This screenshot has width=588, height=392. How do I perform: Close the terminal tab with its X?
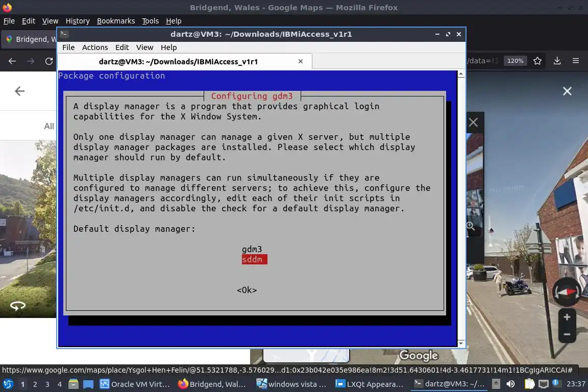point(300,61)
